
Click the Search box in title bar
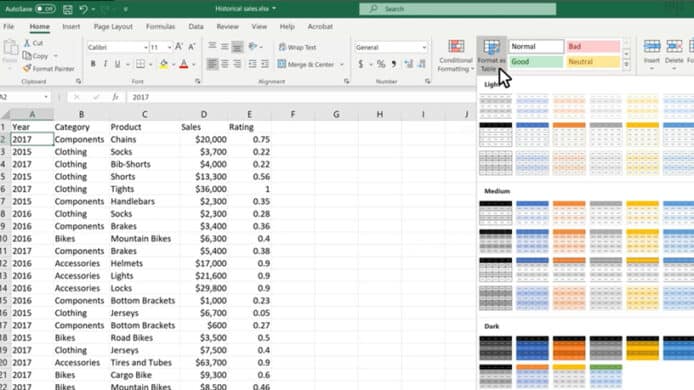[x=458, y=9]
